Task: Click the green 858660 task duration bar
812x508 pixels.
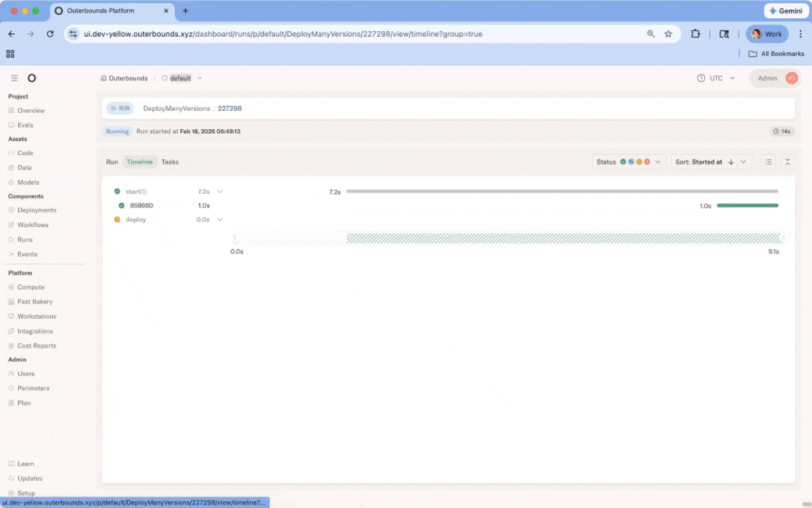Action: point(747,205)
